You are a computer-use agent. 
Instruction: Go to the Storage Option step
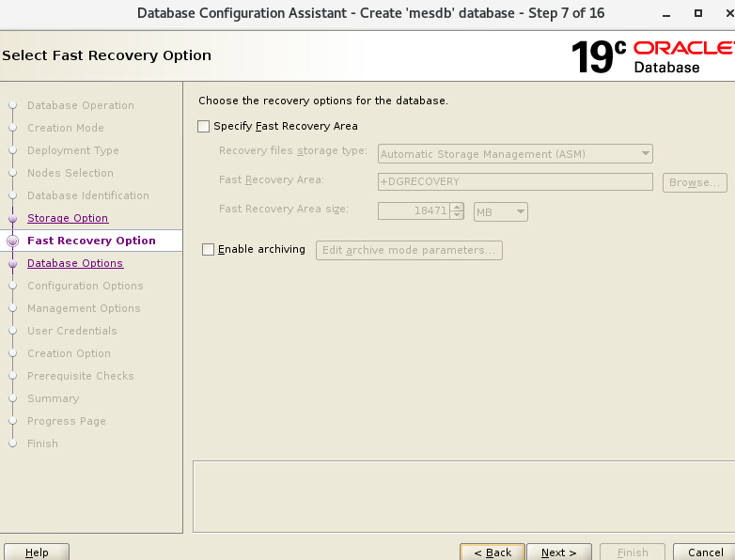pyautogui.click(x=68, y=218)
